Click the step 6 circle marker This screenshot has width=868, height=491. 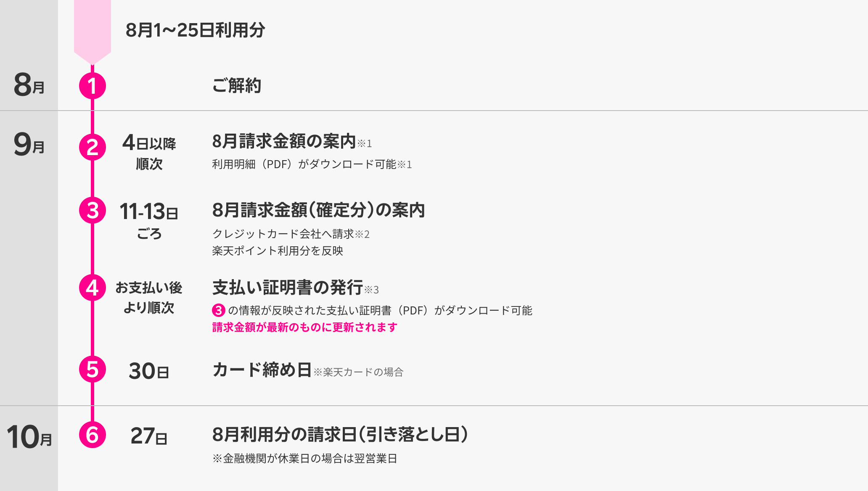(x=93, y=435)
